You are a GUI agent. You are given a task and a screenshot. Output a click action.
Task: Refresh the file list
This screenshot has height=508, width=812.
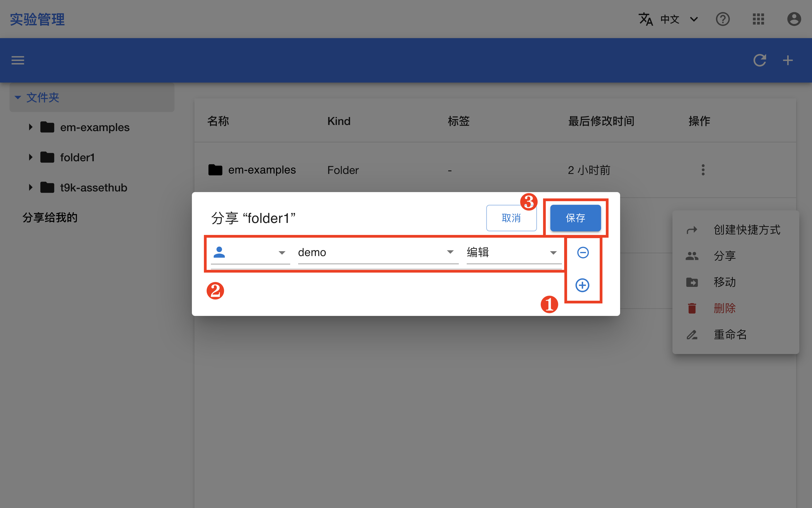pyautogui.click(x=760, y=61)
